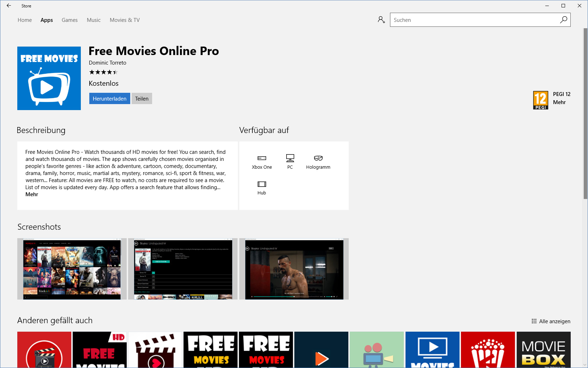
Task: Switch to the Games tab
Action: coord(70,20)
